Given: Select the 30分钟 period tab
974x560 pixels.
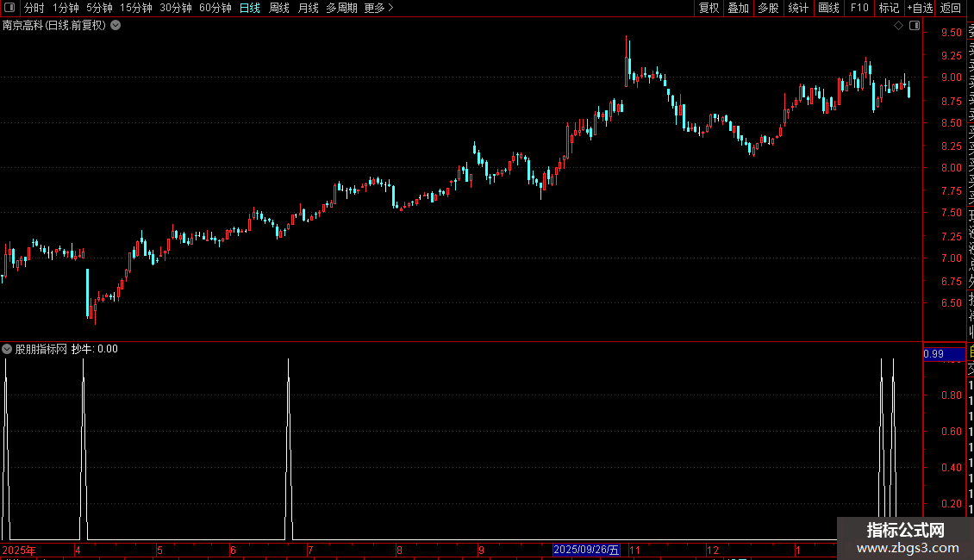Looking at the screenshot, I should [176, 8].
